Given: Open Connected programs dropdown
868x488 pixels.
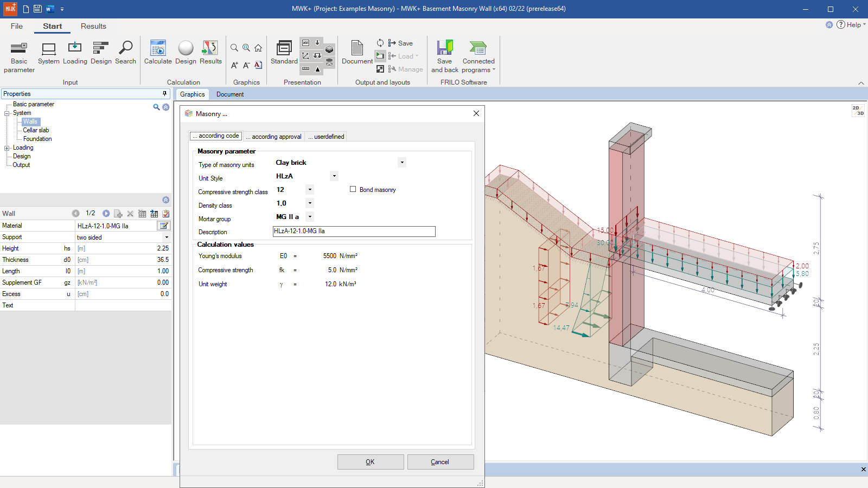Looking at the screenshot, I should (478, 57).
